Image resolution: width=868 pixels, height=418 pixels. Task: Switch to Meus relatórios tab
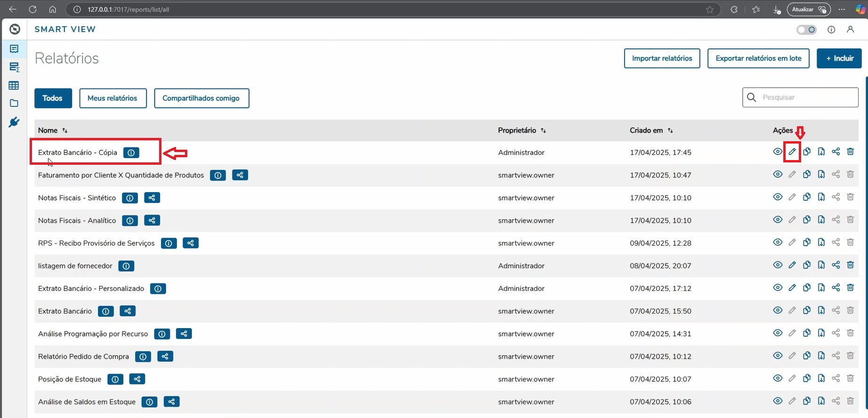(113, 98)
